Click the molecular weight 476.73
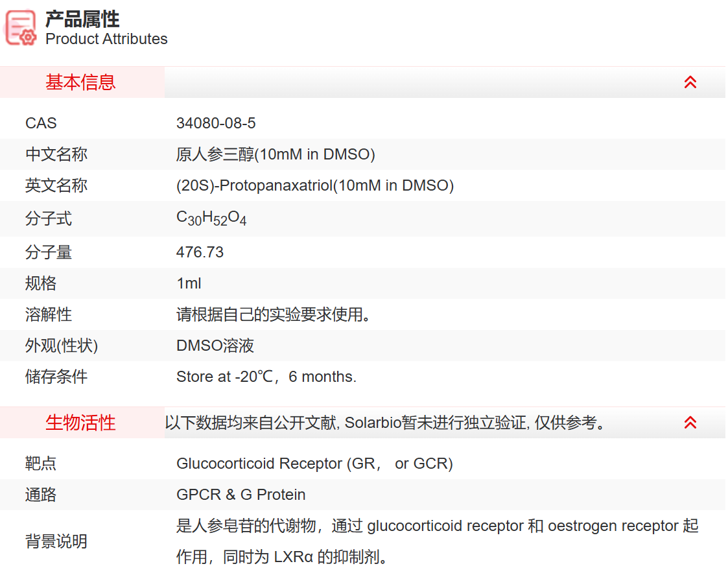This screenshot has width=728, height=577. (x=200, y=252)
